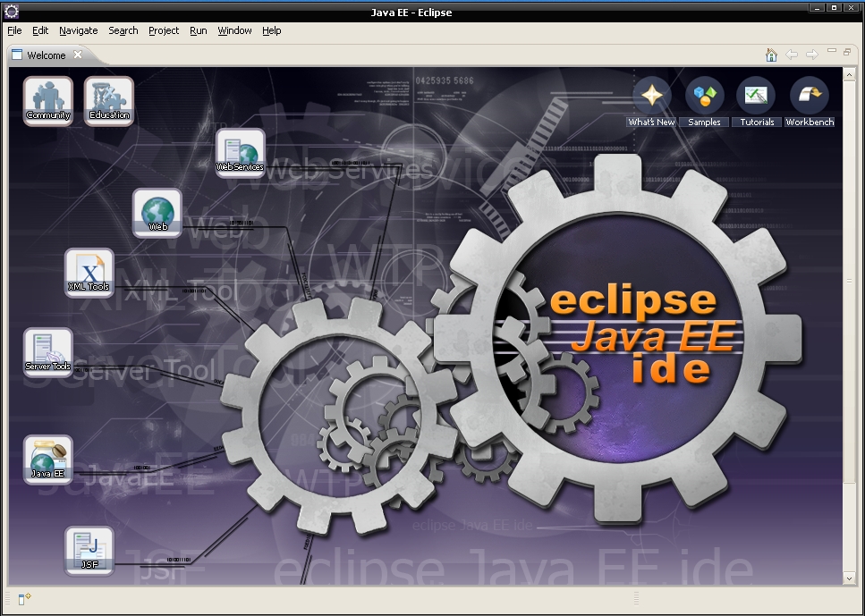
Task: Open the Java EE icon
Action: click(x=47, y=458)
